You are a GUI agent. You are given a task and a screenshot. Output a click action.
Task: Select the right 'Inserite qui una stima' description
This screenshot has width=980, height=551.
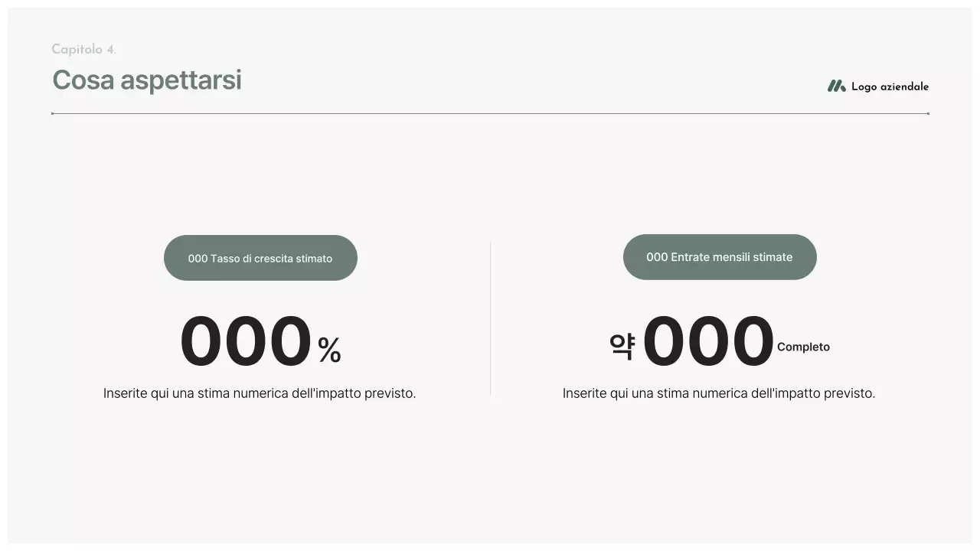pos(719,393)
